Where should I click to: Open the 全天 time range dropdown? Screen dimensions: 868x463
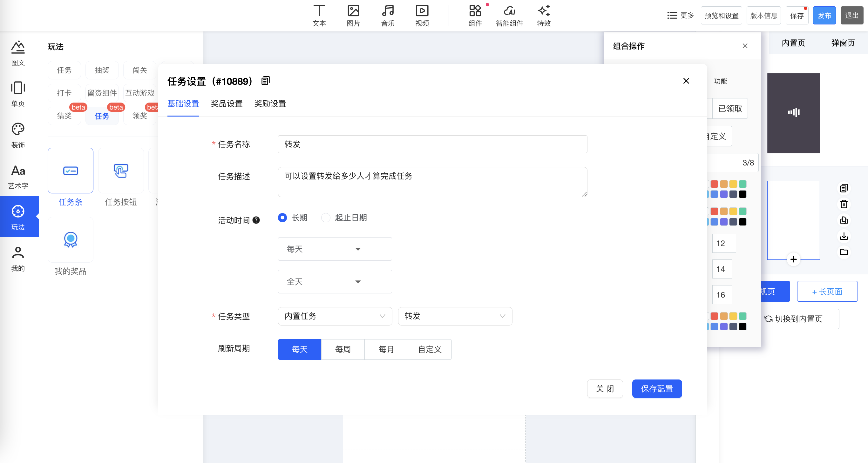point(335,281)
